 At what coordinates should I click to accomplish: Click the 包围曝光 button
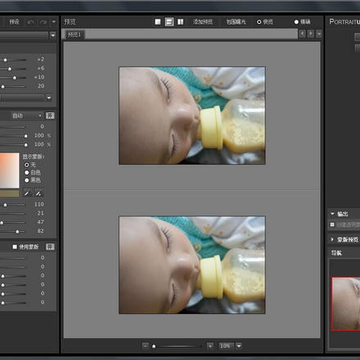(x=236, y=22)
